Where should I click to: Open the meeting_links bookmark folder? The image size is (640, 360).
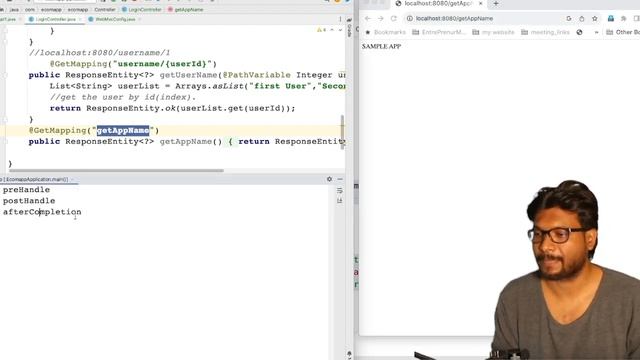click(x=545, y=32)
